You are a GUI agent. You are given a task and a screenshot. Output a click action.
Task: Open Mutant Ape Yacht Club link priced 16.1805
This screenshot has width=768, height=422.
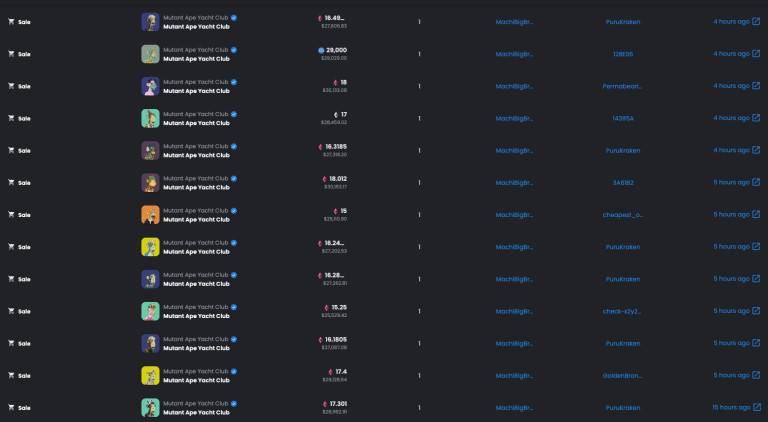pos(196,347)
